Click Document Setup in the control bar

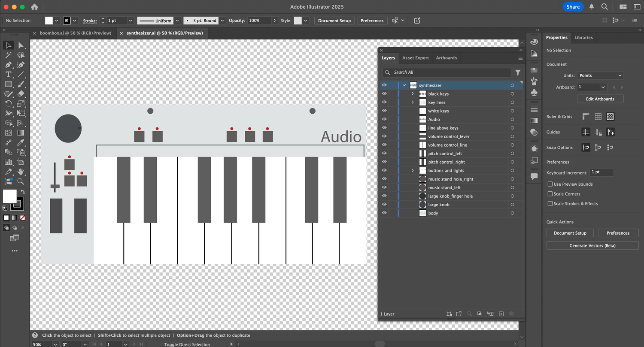coord(334,21)
